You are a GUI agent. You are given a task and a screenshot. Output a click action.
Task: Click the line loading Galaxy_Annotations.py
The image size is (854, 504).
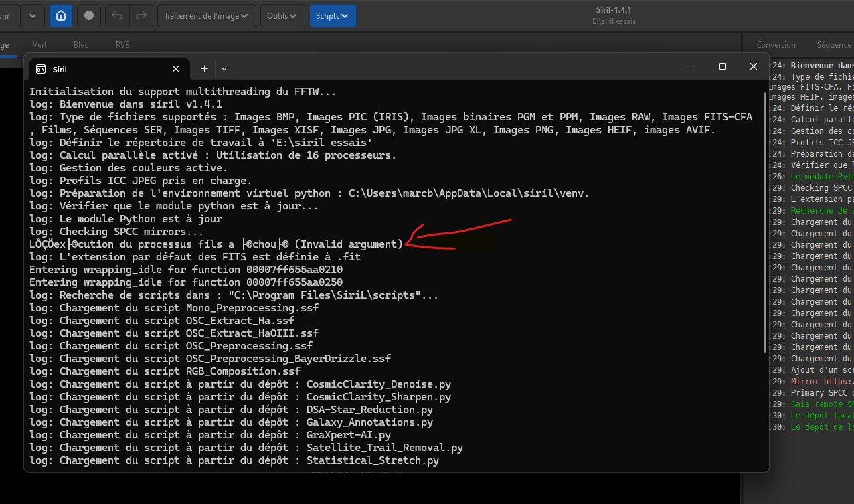tap(232, 422)
